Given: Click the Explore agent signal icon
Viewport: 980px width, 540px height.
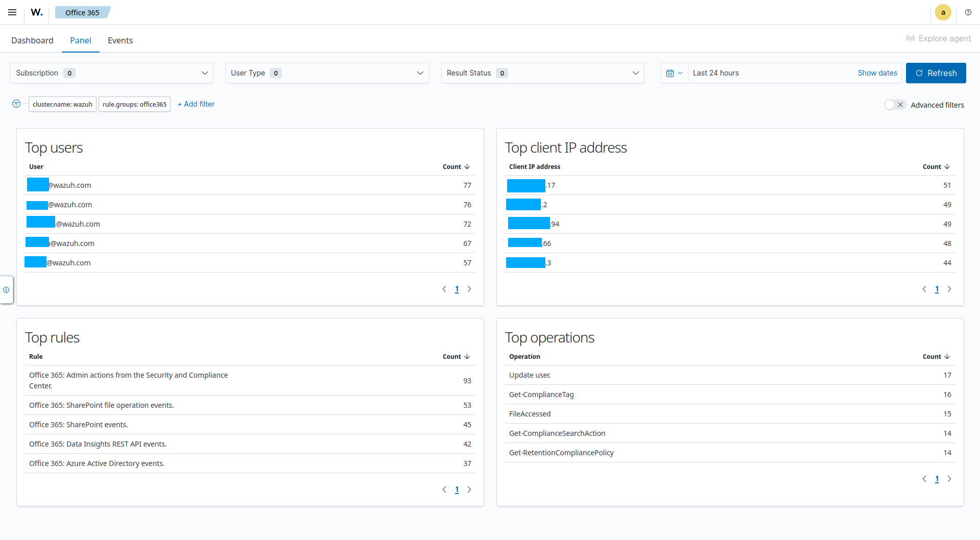Looking at the screenshot, I should pos(911,38).
